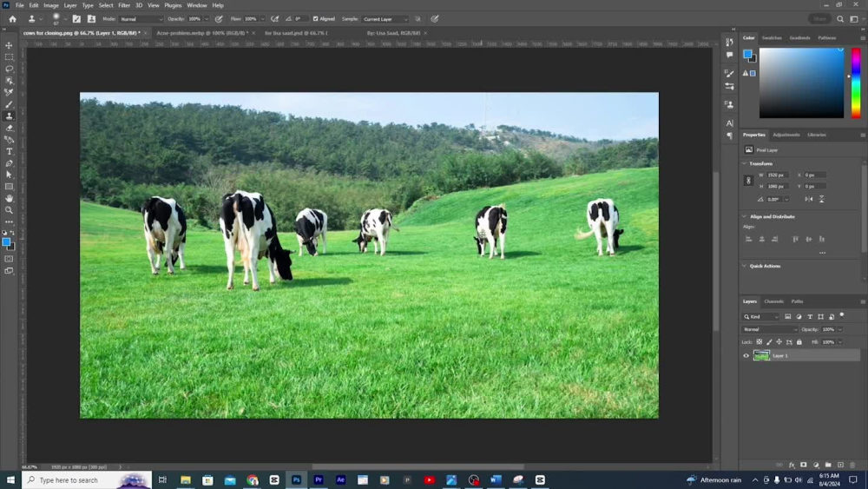Open Chrome from the taskbar
Image resolution: width=868 pixels, height=489 pixels.
[x=253, y=480]
